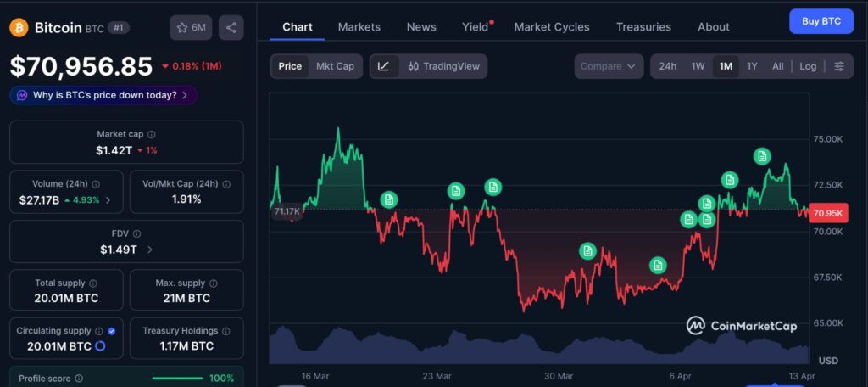Image resolution: width=868 pixels, height=387 pixels.
Task: Expand Volume (24h) details chevron
Action: (x=108, y=200)
